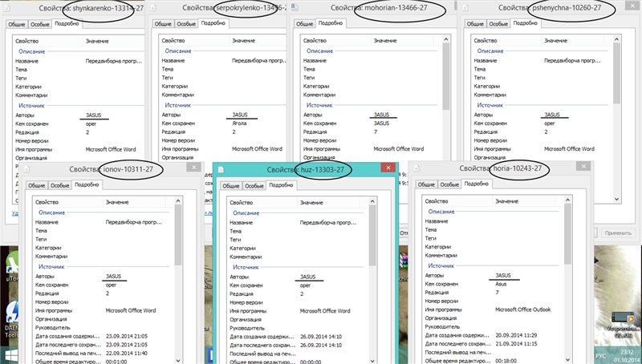Open Особые tab in ionov-10311-27 window
Screen dimensions: 642x364
click(59, 184)
